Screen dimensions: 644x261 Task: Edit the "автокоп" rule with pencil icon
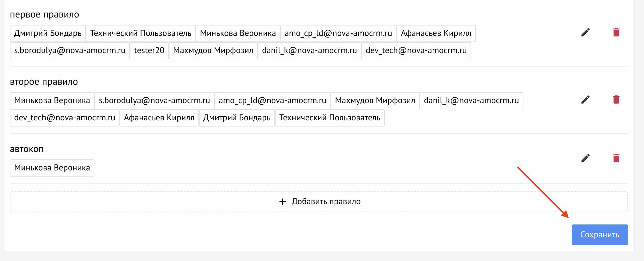point(585,158)
